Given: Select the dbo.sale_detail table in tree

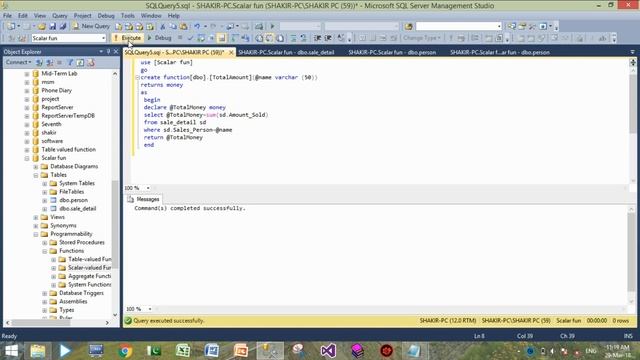Looking at the screenshot, I should click(78, 209).
